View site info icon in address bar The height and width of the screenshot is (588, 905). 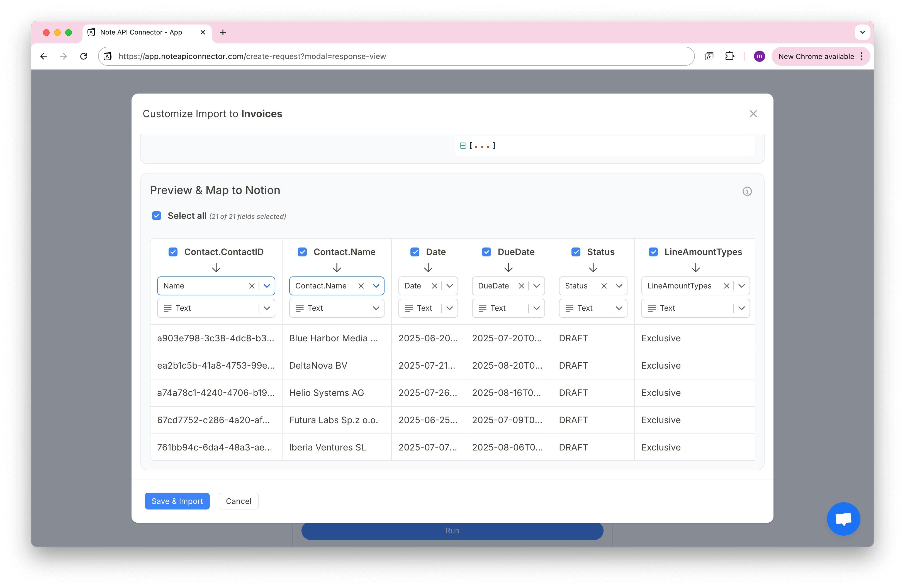pyautogui.click(x=108, y=56)
